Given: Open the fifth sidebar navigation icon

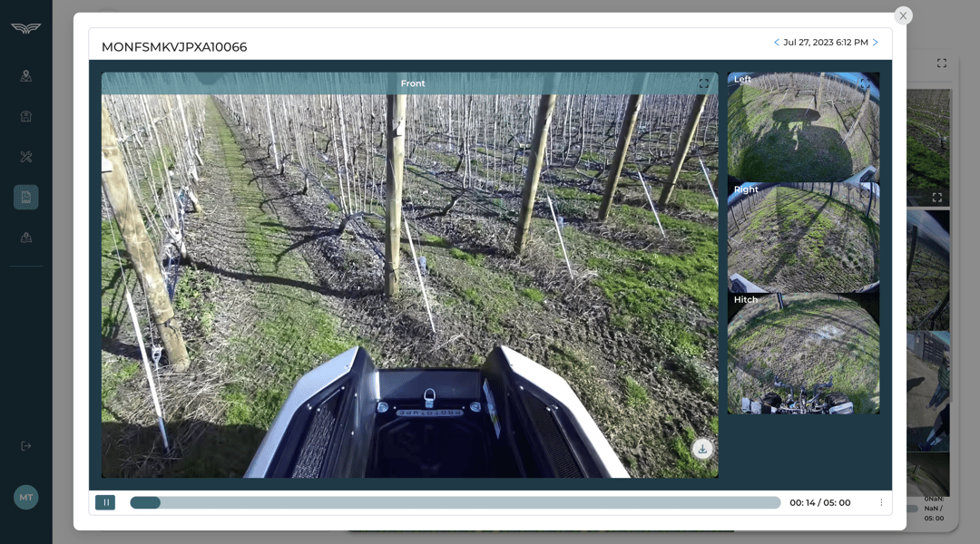Looking at the screenshot, I should coord(26,238).
